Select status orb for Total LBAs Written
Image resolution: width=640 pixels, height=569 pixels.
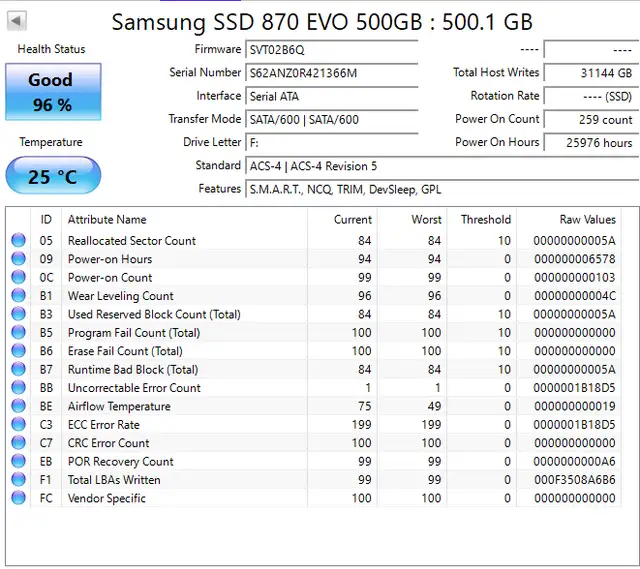18,479
